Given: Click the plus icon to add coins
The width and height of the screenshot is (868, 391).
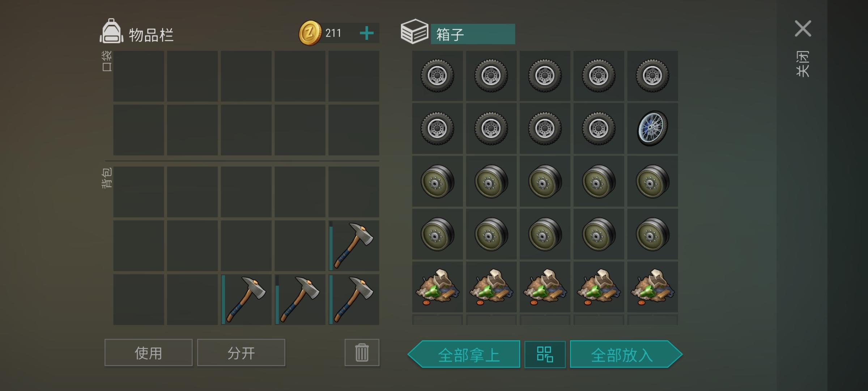Looking at the screenshot, I should click(x=366, y=33).
